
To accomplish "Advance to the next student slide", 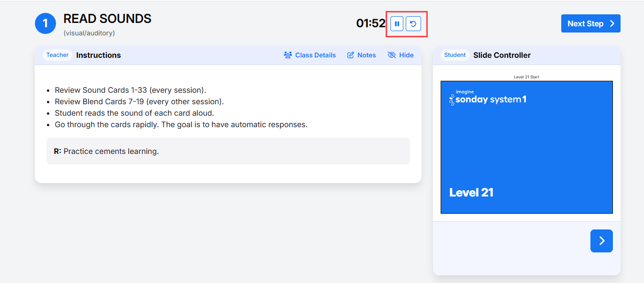I will click(x=601, y=241).
